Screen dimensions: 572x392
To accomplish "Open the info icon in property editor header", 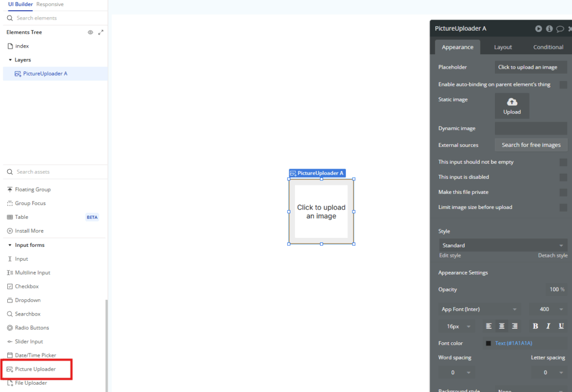I will coord(550,28).
